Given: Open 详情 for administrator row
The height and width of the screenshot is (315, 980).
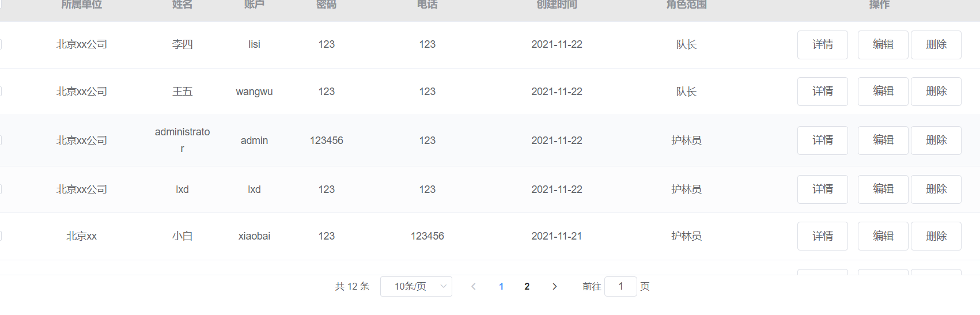Looking at the screenshot, I should coord(823,141).
